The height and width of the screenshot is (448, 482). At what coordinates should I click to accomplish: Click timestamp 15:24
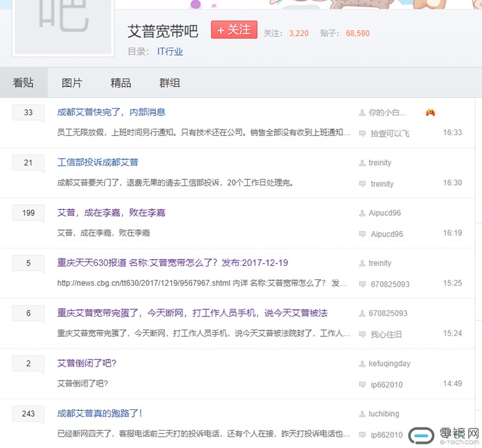pyautogui.click(x=452, y=333)
